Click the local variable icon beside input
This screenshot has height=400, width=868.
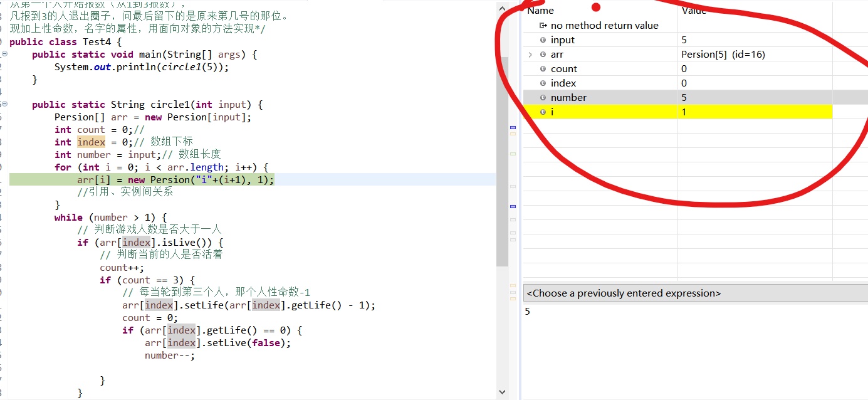543,40
